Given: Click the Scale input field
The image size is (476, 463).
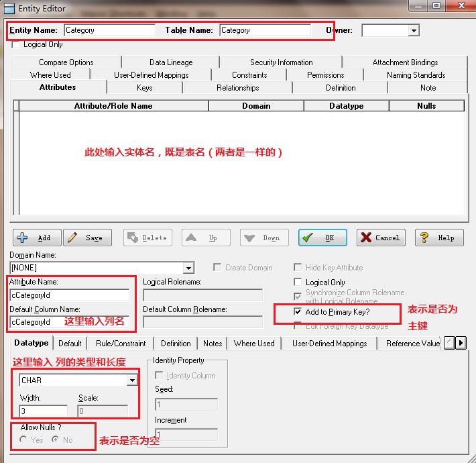Looking at the screenshot, I should [x=103, y=411].
